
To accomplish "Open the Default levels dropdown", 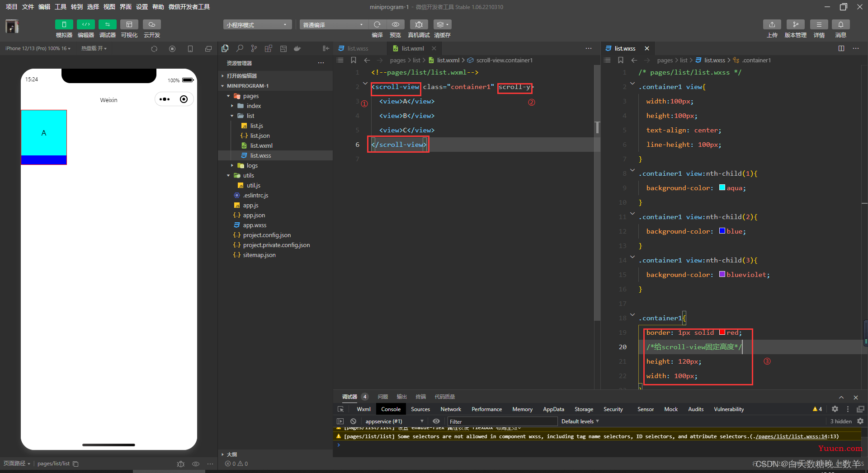I will 580,421.
